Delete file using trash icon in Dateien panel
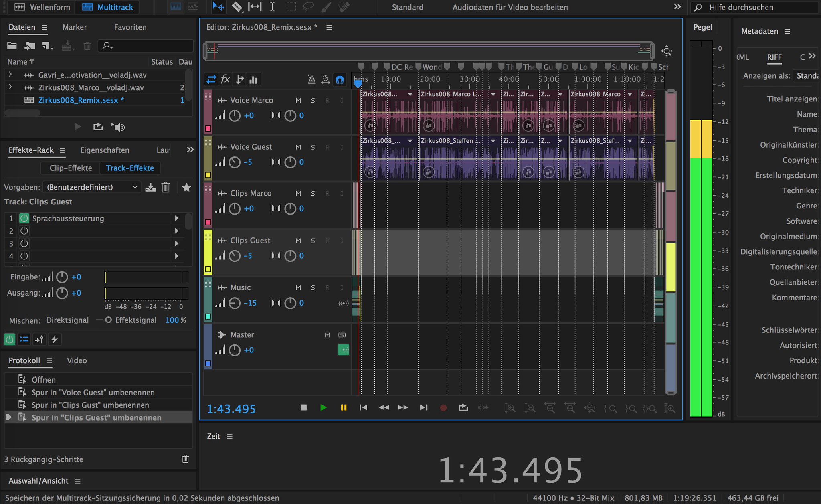The height and width of the screenshot is (504, 821). coord(87,46)
